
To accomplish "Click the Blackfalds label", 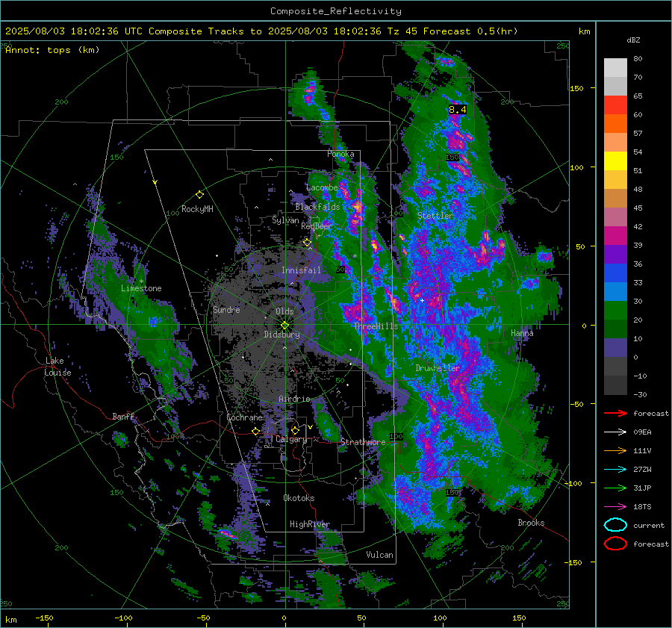I will point(317,207).
